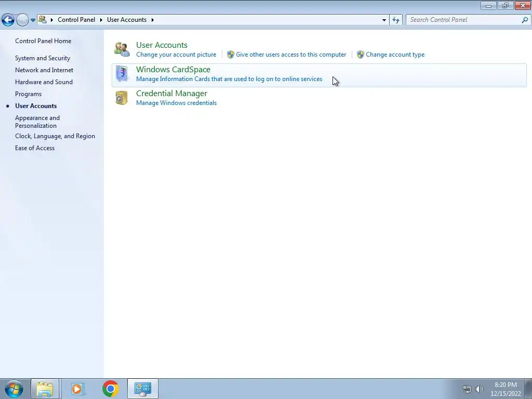This screenshot has height=399, width=532.
Task: Expand the arrow after Control Panel in breadcrumb
Action: (x=101, y=20)
